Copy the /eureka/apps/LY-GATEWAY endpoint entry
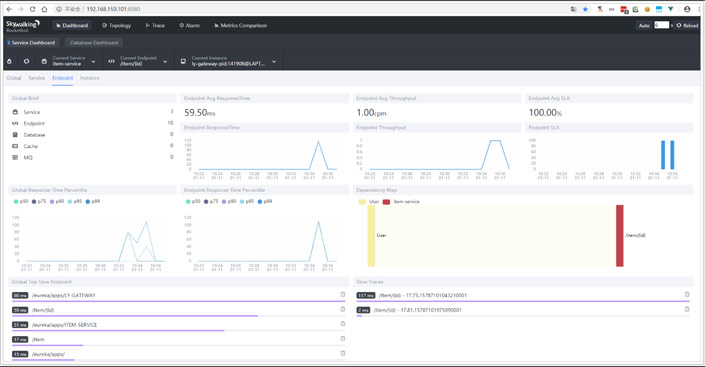The image size is (705, 367). point(343,295)
